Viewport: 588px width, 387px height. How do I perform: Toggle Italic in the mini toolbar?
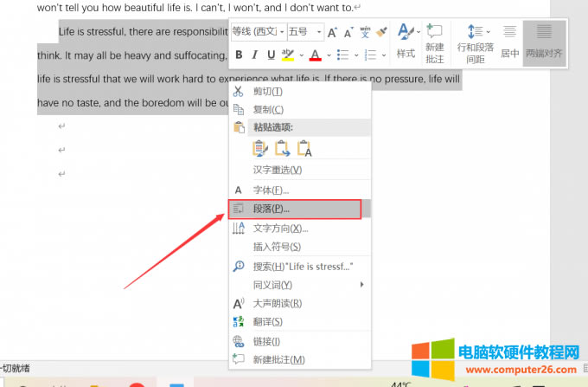click(x=254, y=55)
